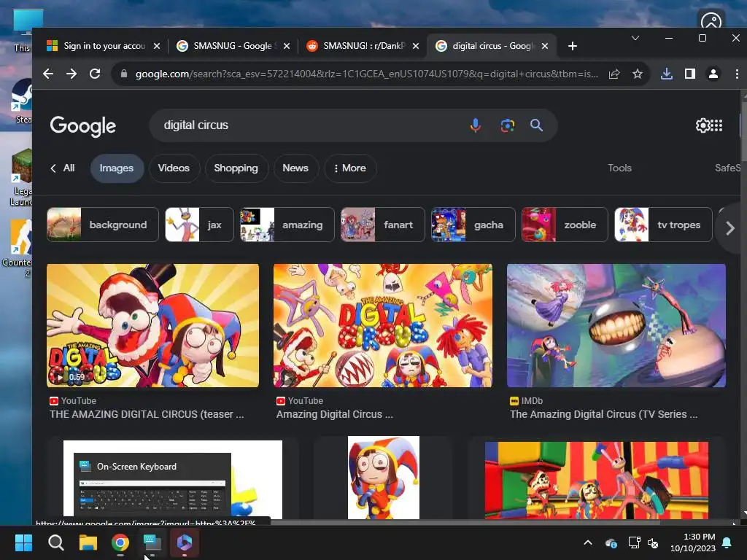Open the clock showing 1:30 PM

693,542
